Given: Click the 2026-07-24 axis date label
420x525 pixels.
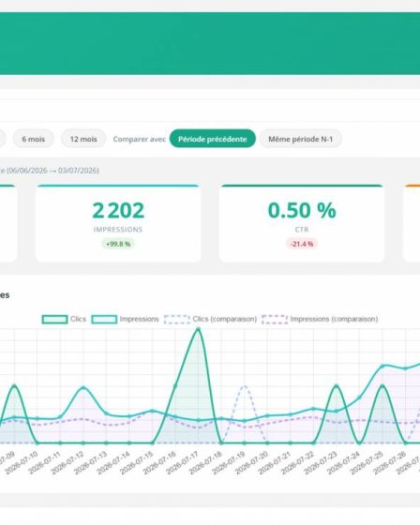Looking at the screenshot, I should click(345, 462).
